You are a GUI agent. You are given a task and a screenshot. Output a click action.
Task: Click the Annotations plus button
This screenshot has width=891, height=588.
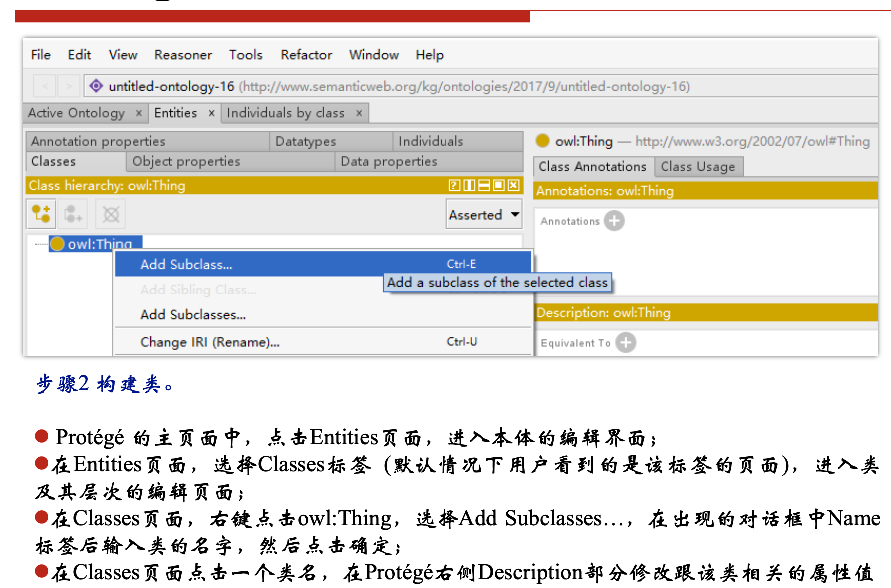[615, 220]
